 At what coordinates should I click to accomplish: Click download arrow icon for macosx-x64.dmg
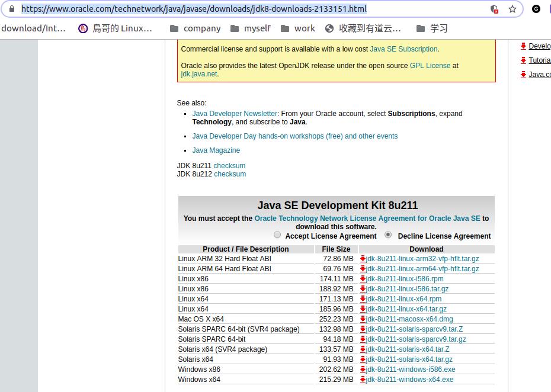[x=363, y=319]
